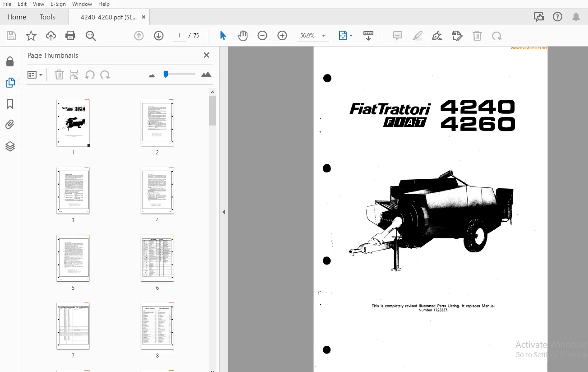Select the page 3 thumbnail
The image size is (588, 372).
coord(73,191)
